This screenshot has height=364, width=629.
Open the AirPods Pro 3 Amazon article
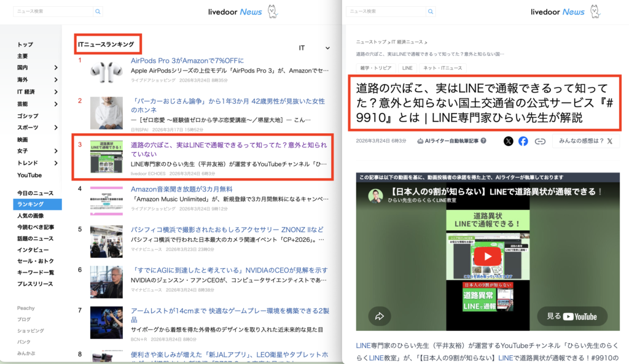187,61
